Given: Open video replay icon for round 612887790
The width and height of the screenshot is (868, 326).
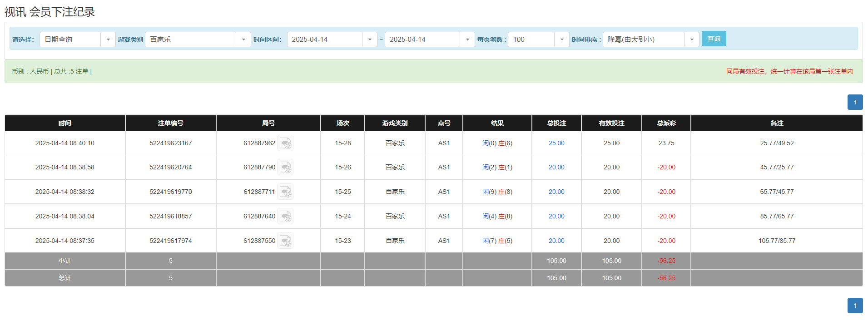Looking at the screenshot, I should point(285,168).
